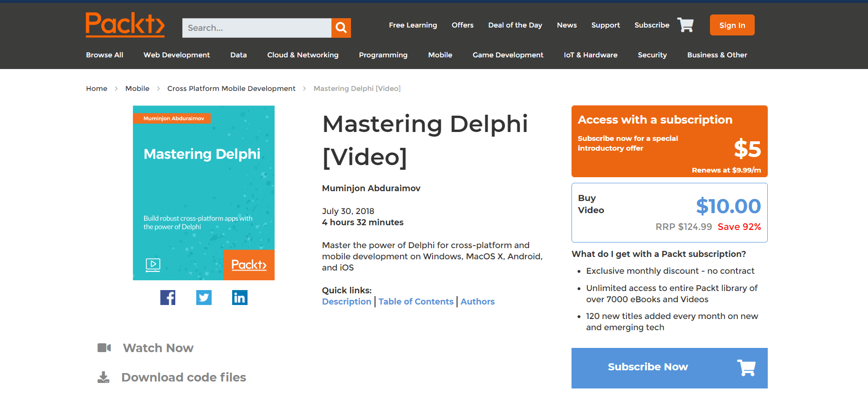Click Watch Now
This screenshot has height=409, width=868.
pyautogui.click(x=158, y=348)
